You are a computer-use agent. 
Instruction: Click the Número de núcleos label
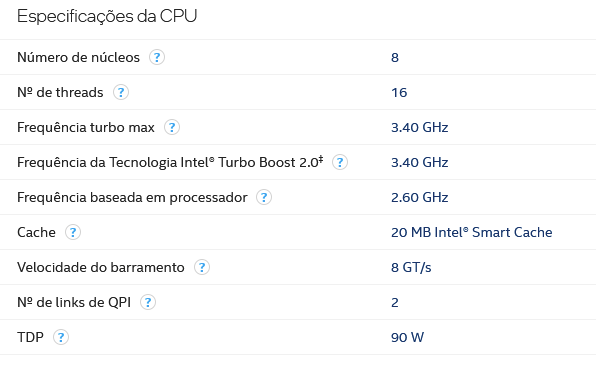(x=78, y=57)
